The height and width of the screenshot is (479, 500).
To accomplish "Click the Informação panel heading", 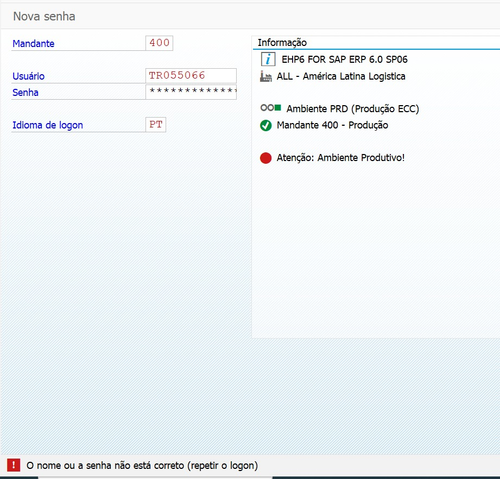I will (x=282, y=43).
